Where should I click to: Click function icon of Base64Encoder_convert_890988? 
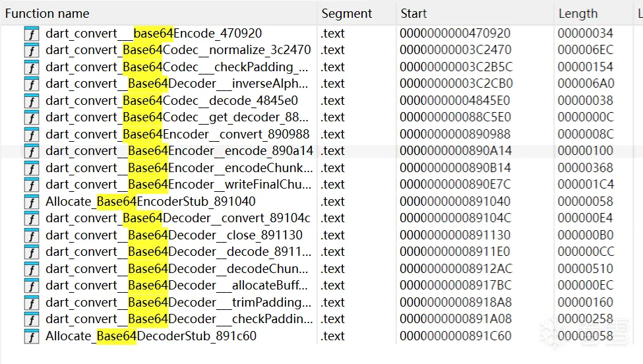(x=32, y=135)
